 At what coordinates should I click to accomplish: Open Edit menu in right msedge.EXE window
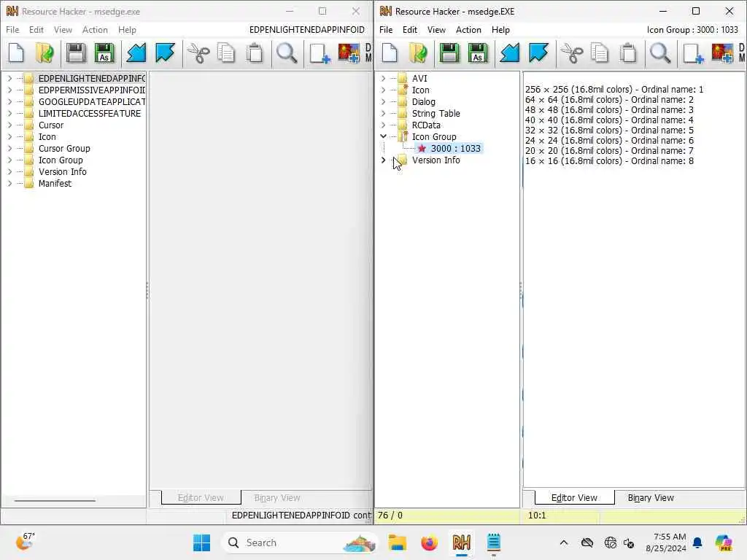click(410, 29)
